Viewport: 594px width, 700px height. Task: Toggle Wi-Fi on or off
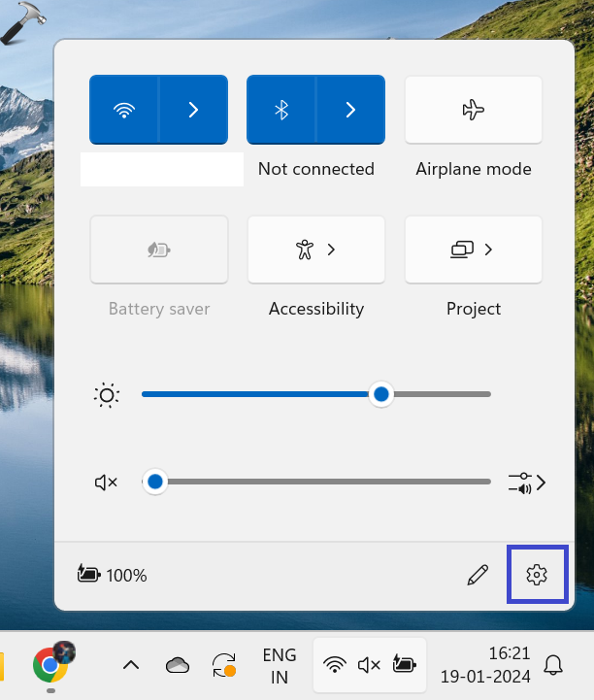124,110
